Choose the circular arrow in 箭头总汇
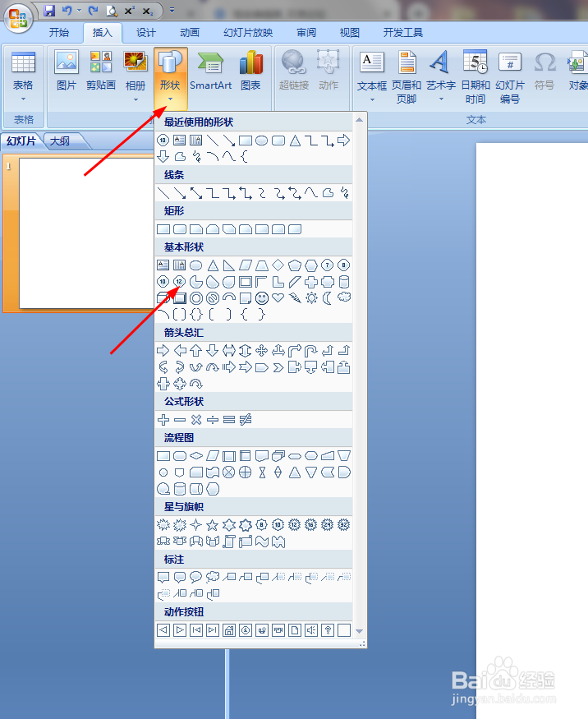This screenshot has width=588, height=719. [196, 384]
